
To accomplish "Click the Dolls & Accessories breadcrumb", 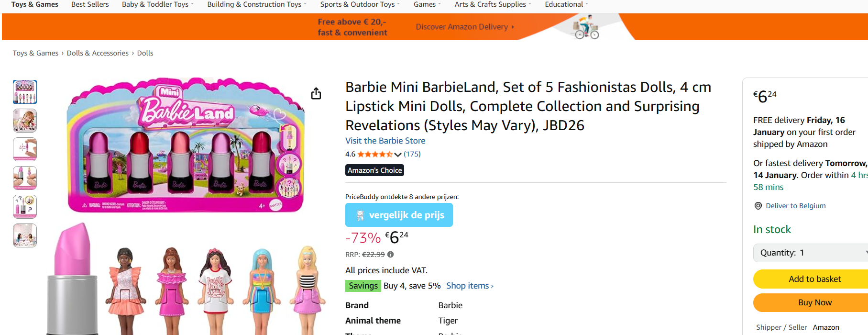I will tap(98, 53).
